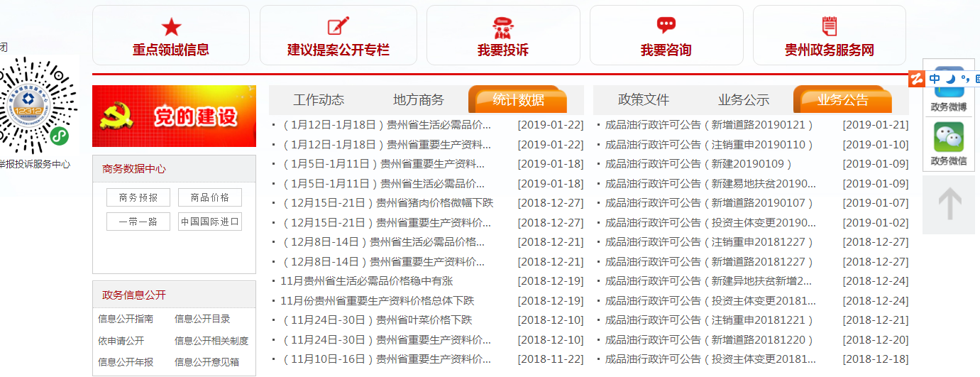Screen dimensions: 980x377
Task: Open the 信息公开指南 link
Action: point(126,319)
